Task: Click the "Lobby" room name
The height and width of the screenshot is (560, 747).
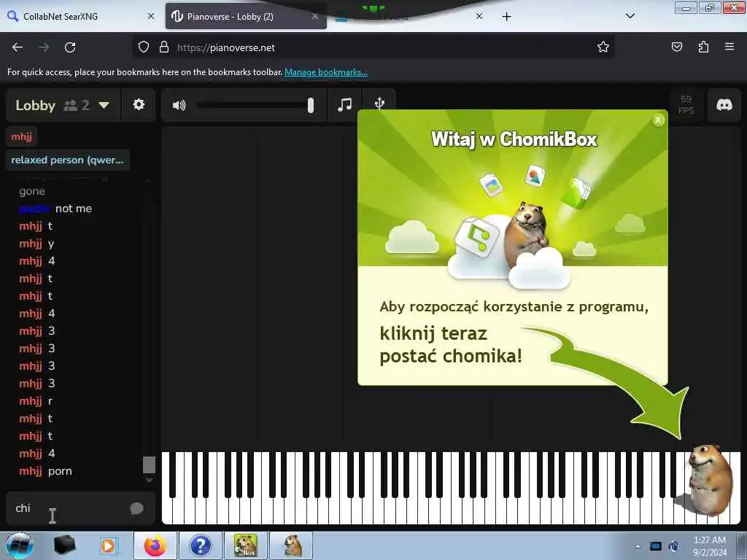Action: (x=35, y=105)
